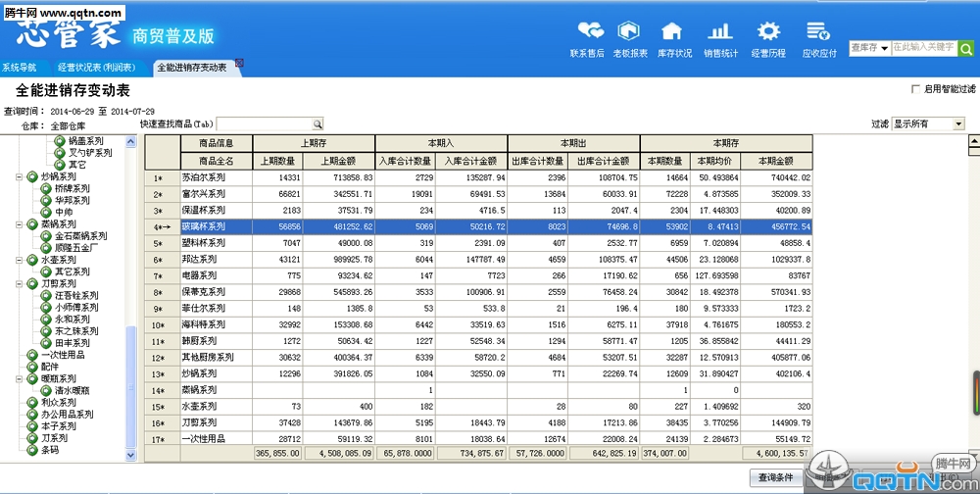The image size is (980, 494).
Task: Click the green icon beside 顺隆五金厂
Action: (46, 248)
